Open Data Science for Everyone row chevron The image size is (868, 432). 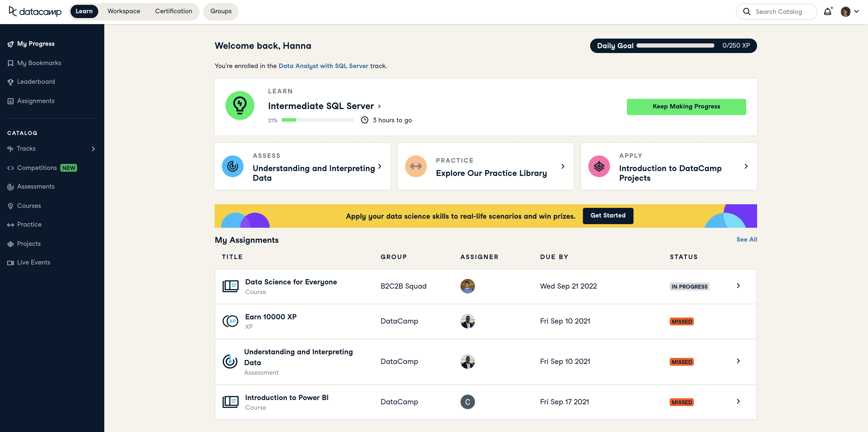click(x=738, y=286)
